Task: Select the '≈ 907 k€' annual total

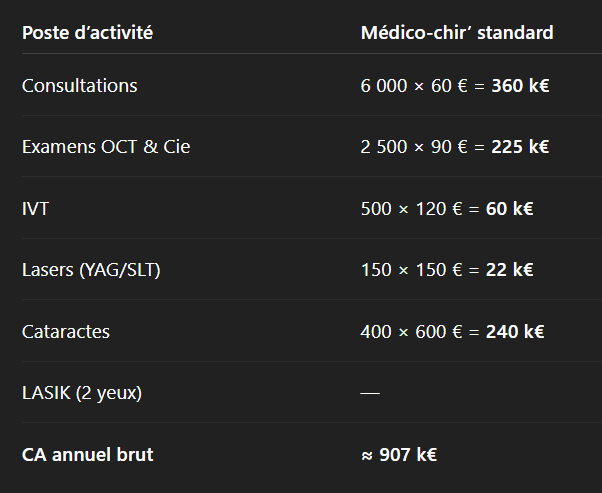Action: pyautogui.click(x=398, y=455)
